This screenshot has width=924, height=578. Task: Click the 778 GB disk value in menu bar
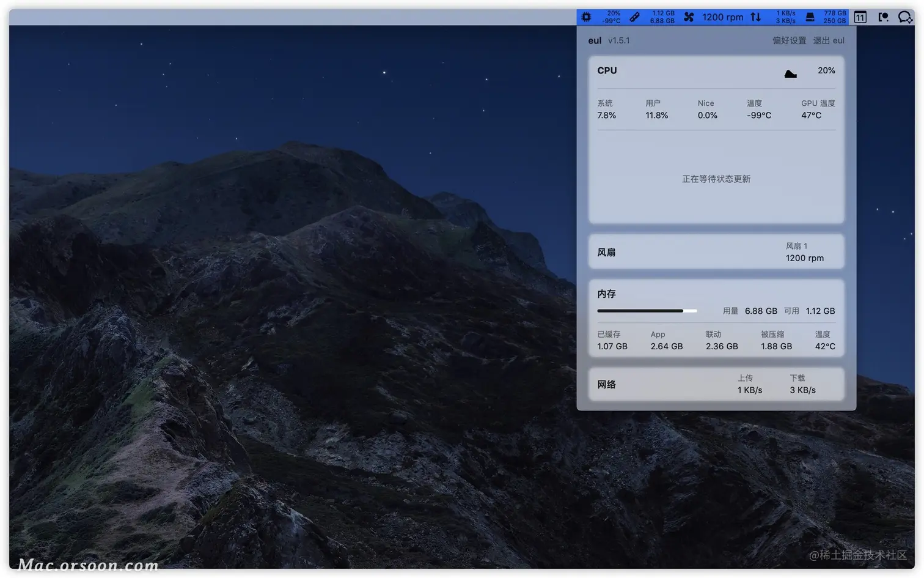tap(835, 13)
